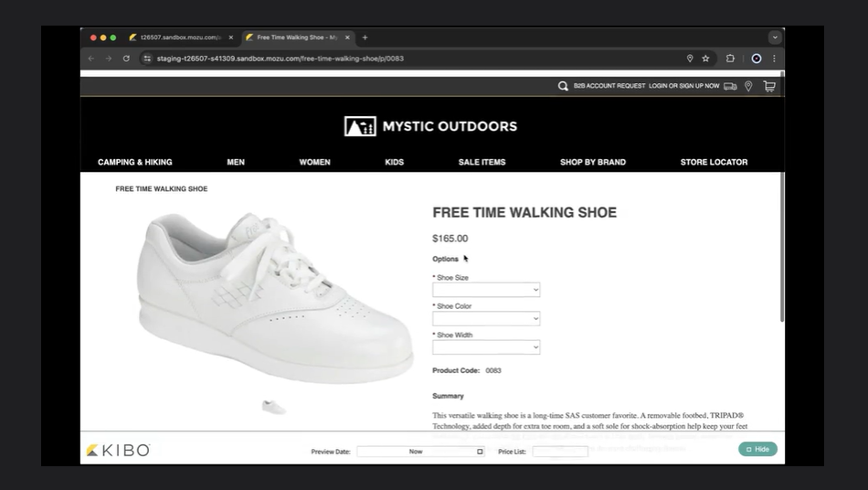Open the Store Locator page
Viewport: 868px width, 490px height.
(x=715, y=162)
